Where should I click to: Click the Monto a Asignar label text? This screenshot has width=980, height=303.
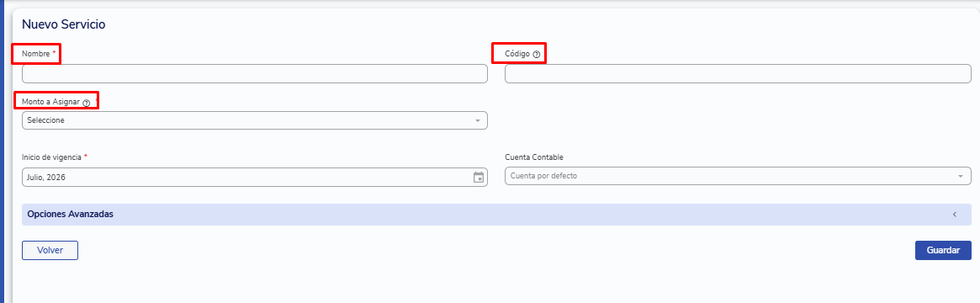point(51,103)
